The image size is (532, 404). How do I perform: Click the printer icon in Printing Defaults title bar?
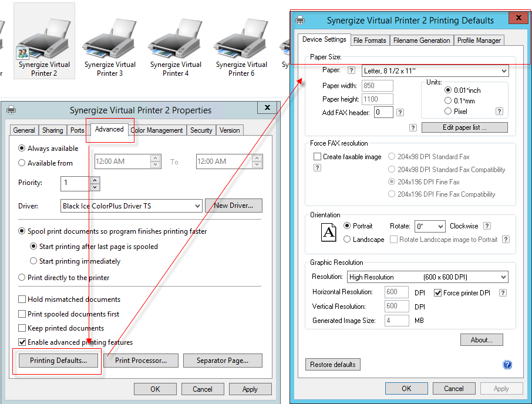pos(300,20)
